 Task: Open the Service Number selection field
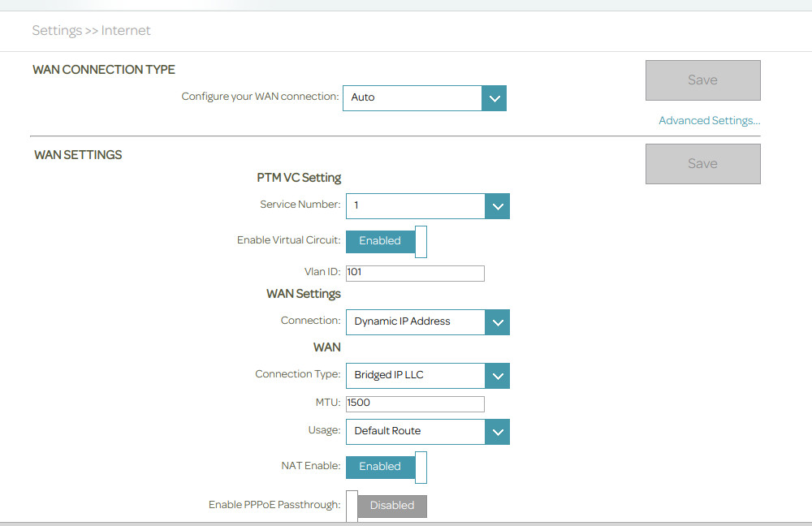tap(416, 206)
